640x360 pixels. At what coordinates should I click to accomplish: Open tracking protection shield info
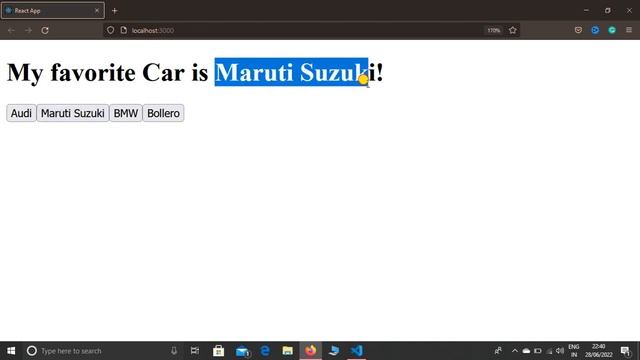[x=110, y=30]
